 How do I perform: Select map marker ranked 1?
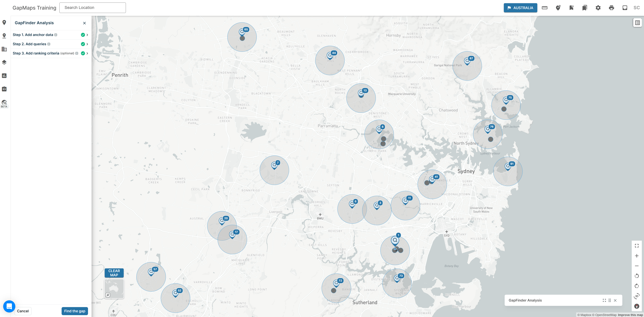point(395,241)
